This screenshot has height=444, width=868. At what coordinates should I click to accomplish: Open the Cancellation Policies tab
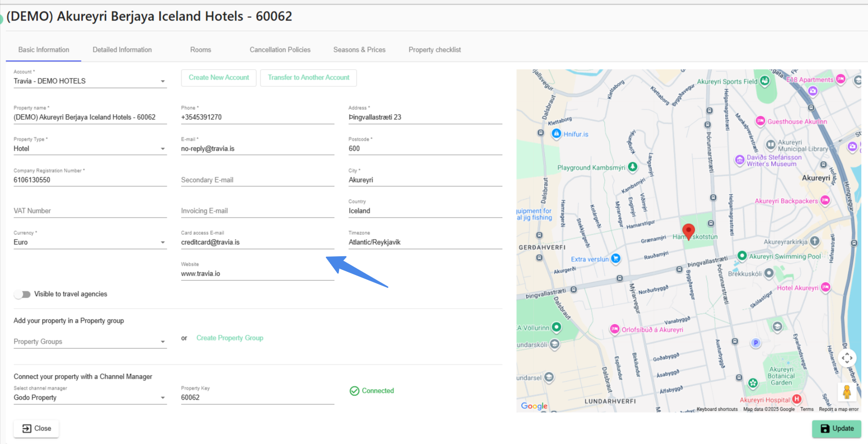point(280,50)
